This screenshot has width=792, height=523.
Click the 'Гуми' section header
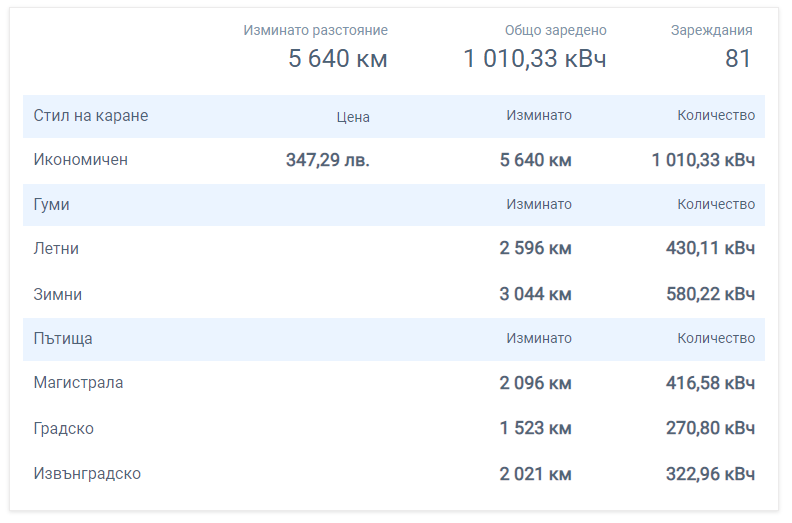pyautogui.click(x=51, y=204)
